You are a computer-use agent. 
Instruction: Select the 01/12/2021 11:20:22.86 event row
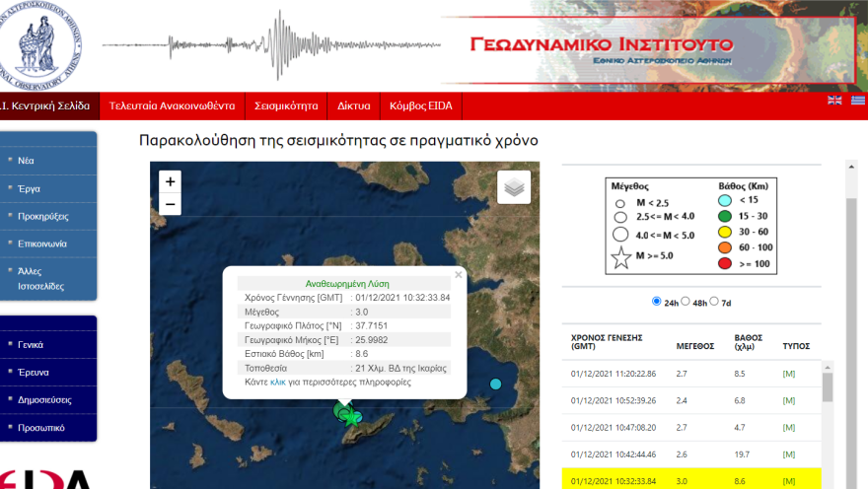click(x=691, y=374)
